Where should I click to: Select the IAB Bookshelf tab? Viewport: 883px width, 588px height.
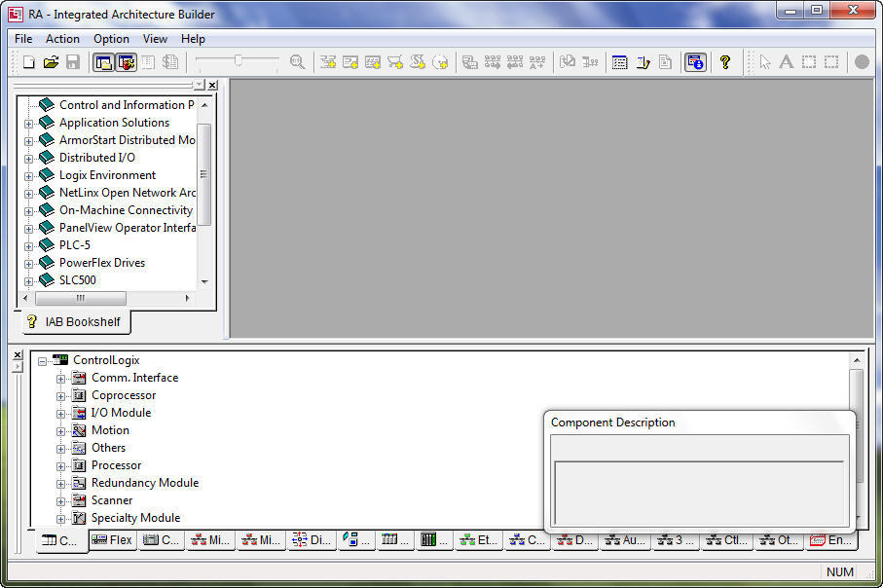(x=76, y=321)
